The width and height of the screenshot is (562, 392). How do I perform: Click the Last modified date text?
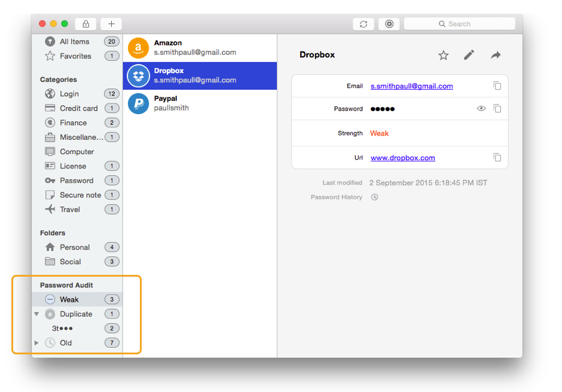coord(428,183)
